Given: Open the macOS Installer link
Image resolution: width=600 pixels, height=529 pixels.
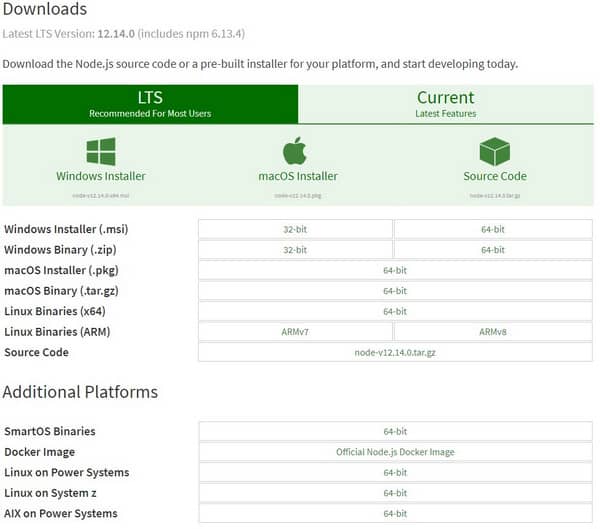Looking at the screenshot, I should click(298, 176).
